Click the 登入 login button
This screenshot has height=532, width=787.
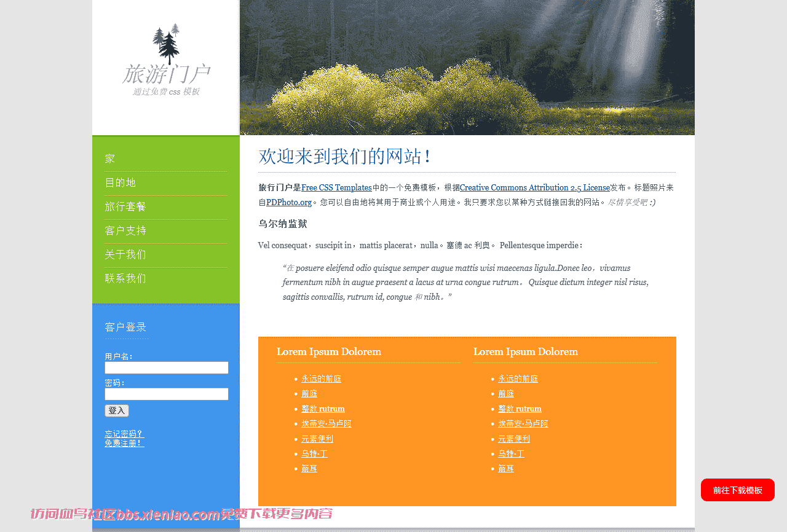(117, 410)
